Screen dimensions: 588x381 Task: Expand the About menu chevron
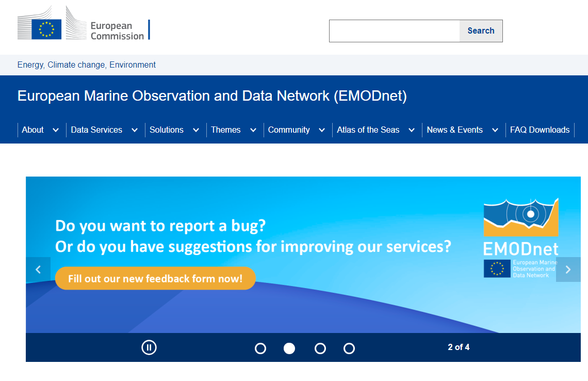56,130
